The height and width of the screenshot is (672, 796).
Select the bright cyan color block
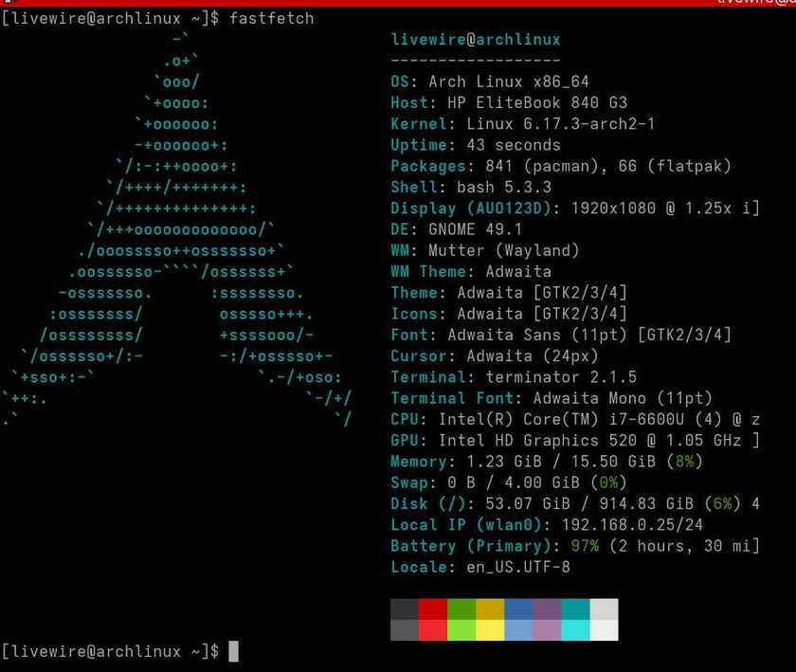pyautogui.click(x=576, y=630)
